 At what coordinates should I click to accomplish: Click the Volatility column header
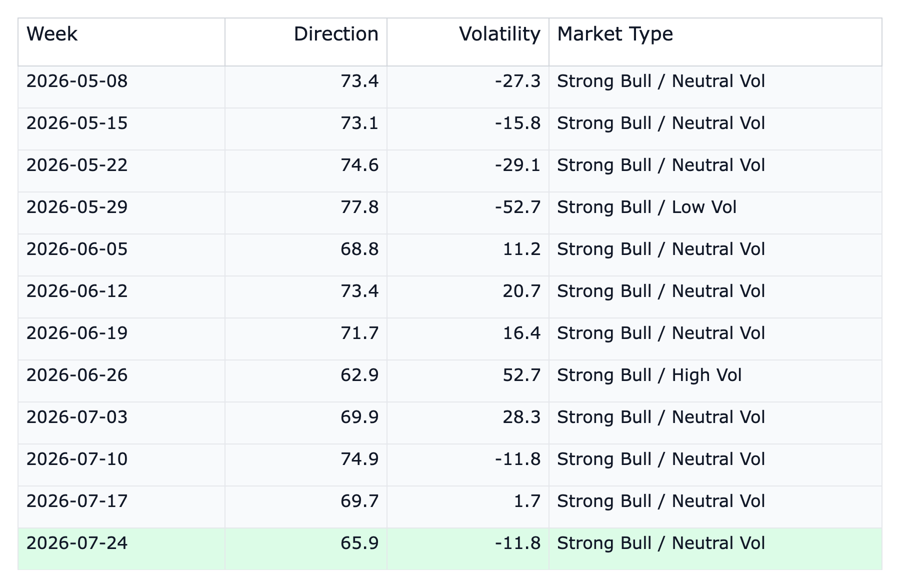click(468, 42)
